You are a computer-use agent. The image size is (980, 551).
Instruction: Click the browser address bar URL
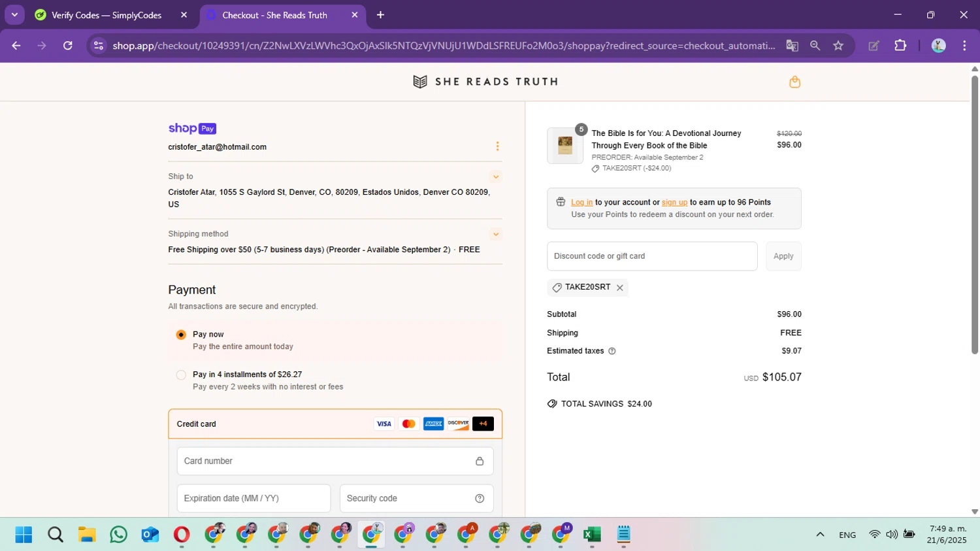point(444,46)
